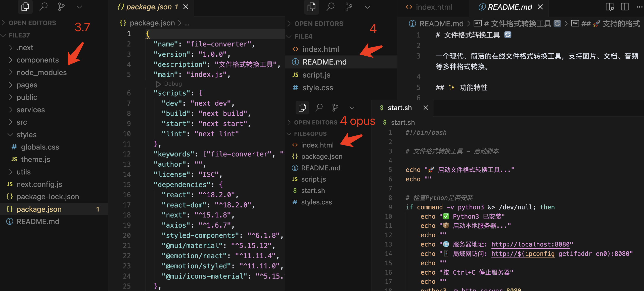Image resolution: width=644 pixels, height=291 pixels.
Task: Select the package.json editor tab
Action: [x=148, y=7]
